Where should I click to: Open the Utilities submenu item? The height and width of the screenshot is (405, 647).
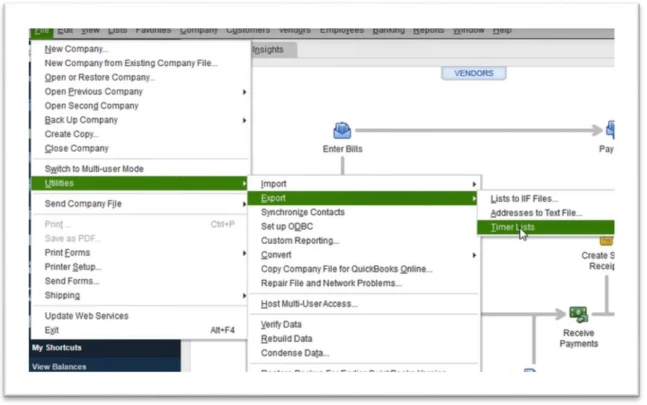[59, 184]
